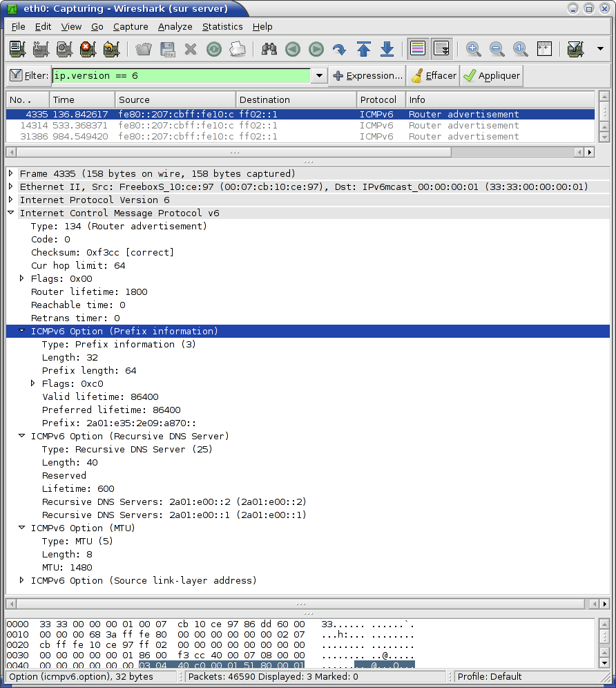Open the View menu

tap(71, 27)
